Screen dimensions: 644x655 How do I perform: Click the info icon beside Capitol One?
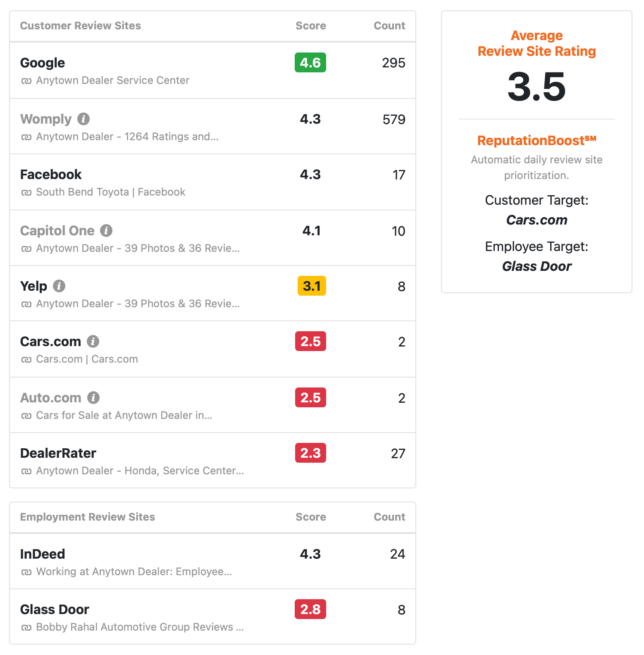106,231
